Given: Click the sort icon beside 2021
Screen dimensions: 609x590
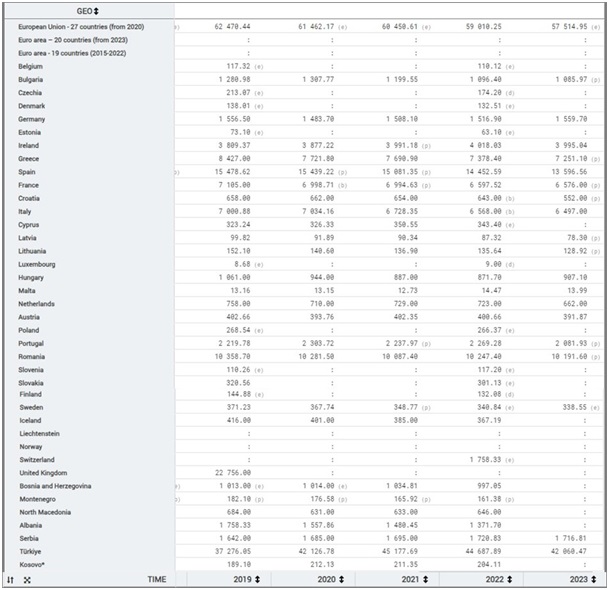Looking at the screenshot, I should pos(424,579).
